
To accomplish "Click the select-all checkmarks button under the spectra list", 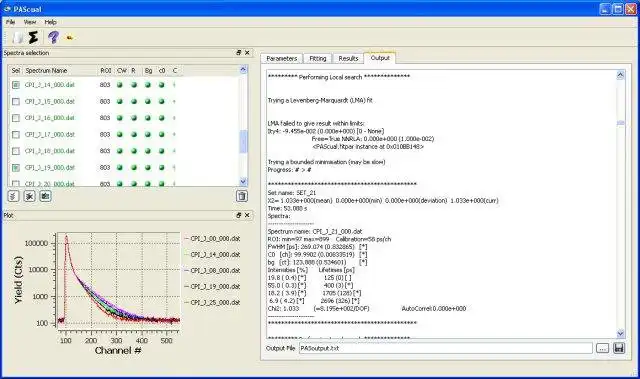I will click(13, 196).
